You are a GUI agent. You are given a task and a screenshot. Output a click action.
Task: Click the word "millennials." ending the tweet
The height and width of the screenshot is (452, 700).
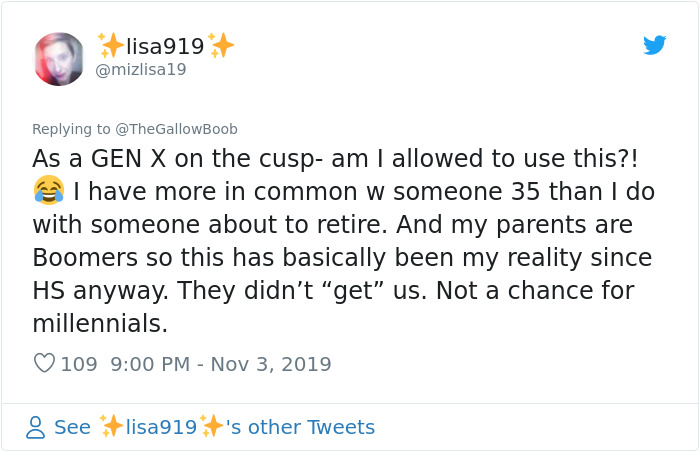[99, 324]
